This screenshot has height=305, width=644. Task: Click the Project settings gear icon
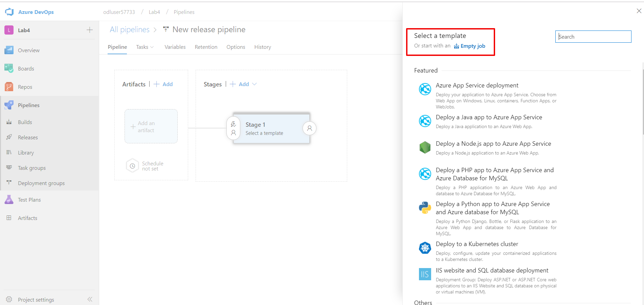(x=9, y=300)
